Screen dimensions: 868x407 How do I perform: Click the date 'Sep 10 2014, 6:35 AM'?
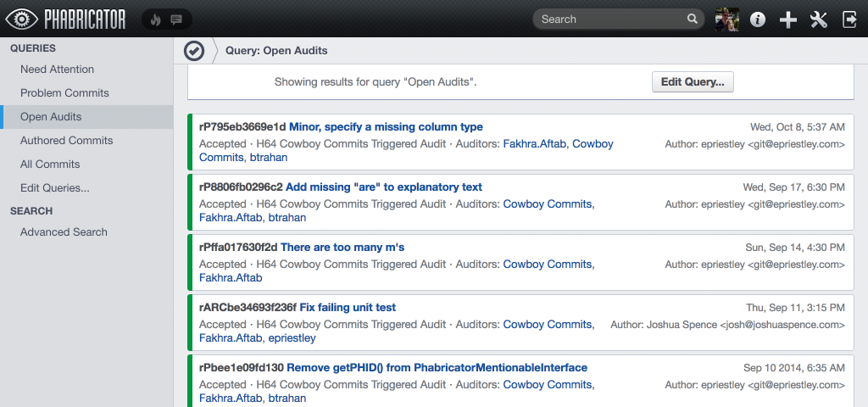794,368
